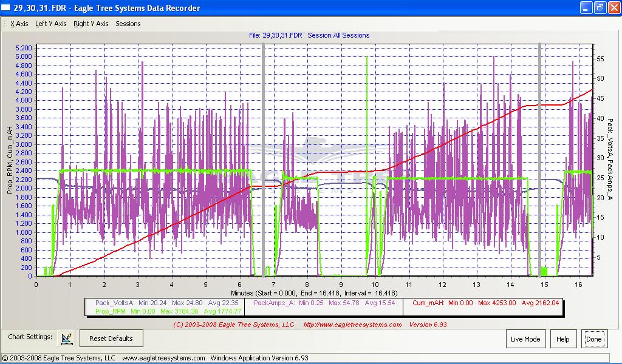The width and height of the screenshot is (622, 364).
Task: Expand the Sessions menu
Action: [128, 24]
